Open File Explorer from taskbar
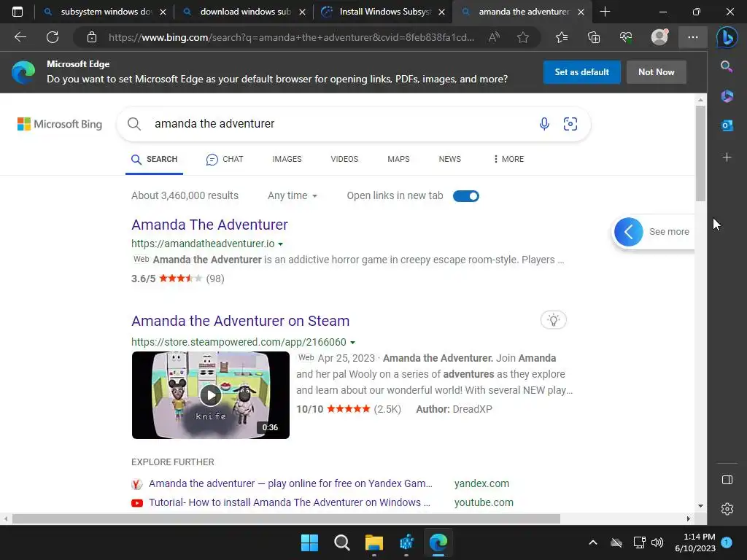This screenshot has width=747, height=560. coord(374,542)
